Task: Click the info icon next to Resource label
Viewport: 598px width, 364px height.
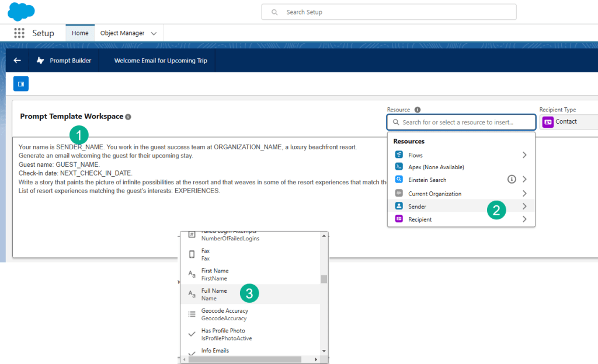Action: [x=418, y=110]
